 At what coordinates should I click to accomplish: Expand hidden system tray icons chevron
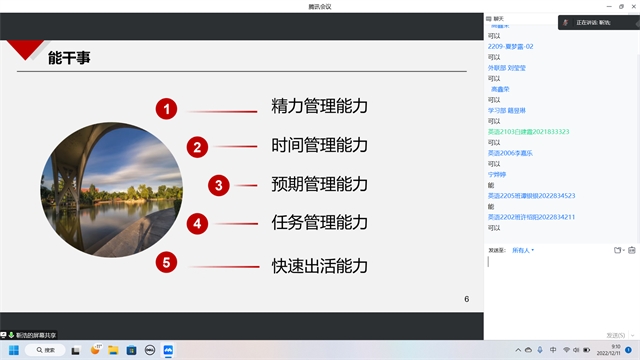(x=518, y=350)
